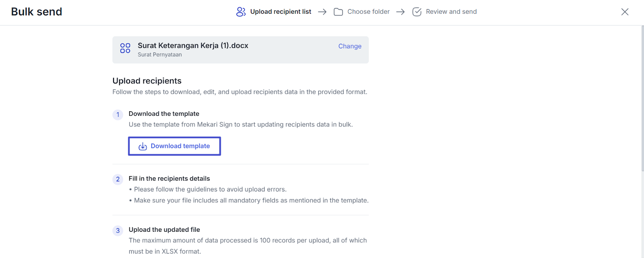Click the step 3 number badge
The width and height of the screenshot is (644, 258).
coord(118,231)
